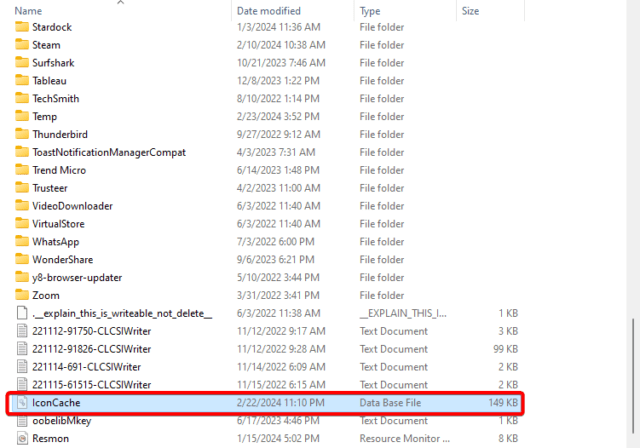Image resolution: width=640 pixels, height=448 pixels.
Task: Click the IconCache database file icon
Action: pyautogui.click(x=22, y=403)
